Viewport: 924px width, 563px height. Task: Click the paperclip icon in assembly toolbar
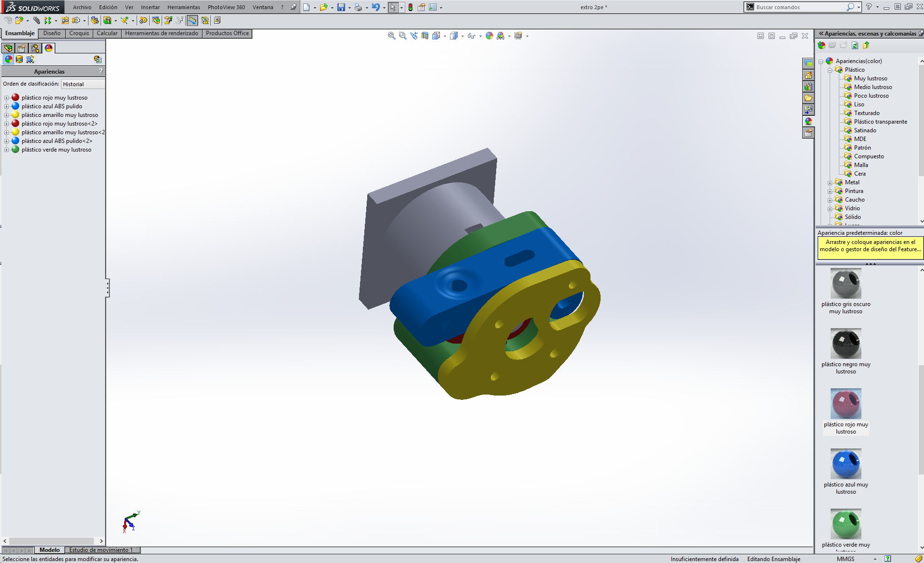pos(37,20)
